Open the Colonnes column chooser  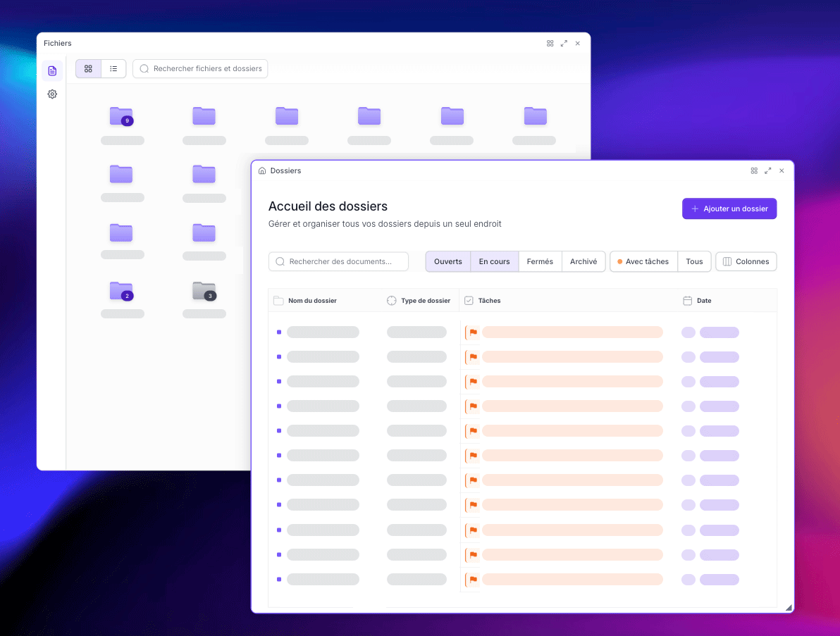[746, 262]
